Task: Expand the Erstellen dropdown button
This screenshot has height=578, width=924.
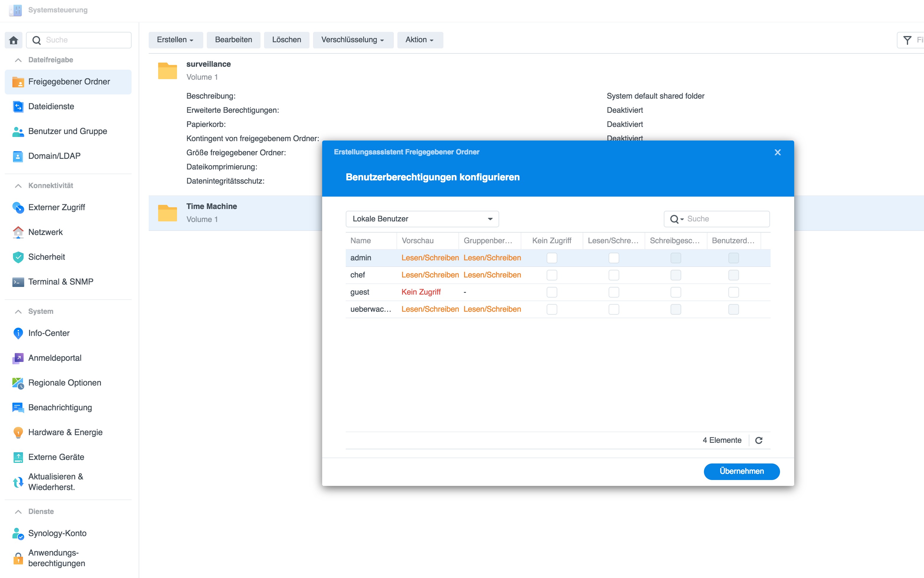Action: click(175, 40)
